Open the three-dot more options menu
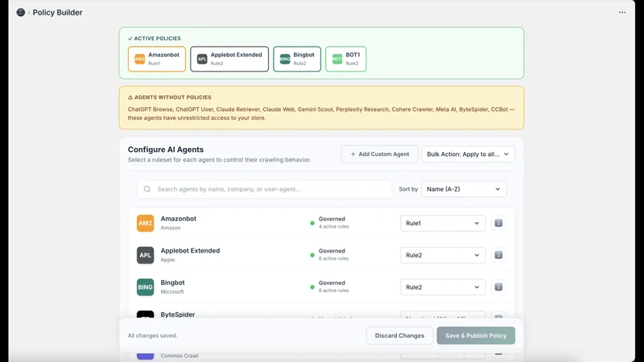This screenshot has width=644, height=362. (622, 12)
